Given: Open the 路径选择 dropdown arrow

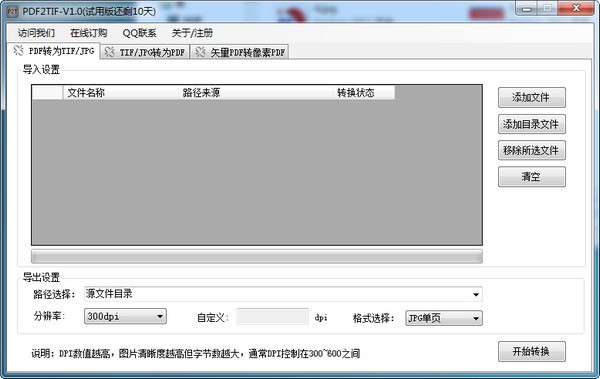Looking at the screenshot, I should click(x=476, y=294).
